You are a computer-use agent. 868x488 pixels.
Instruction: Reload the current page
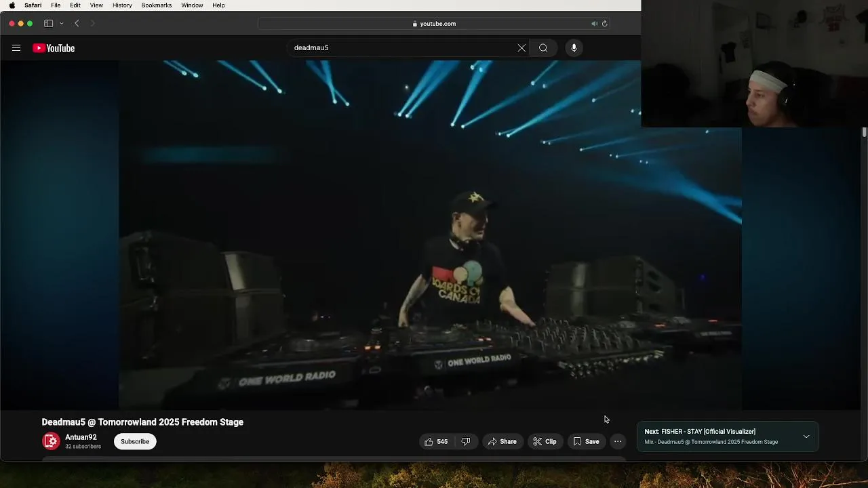coord(604,23)
